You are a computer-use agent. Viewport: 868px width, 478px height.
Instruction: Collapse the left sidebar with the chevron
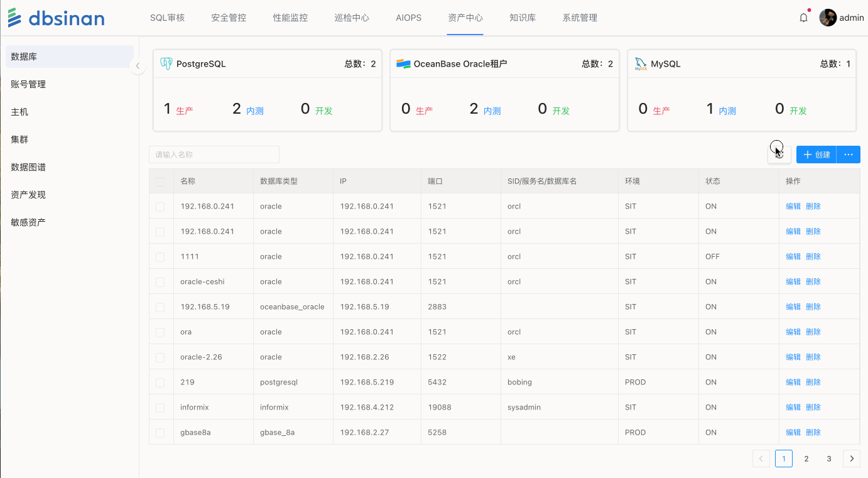138,66
